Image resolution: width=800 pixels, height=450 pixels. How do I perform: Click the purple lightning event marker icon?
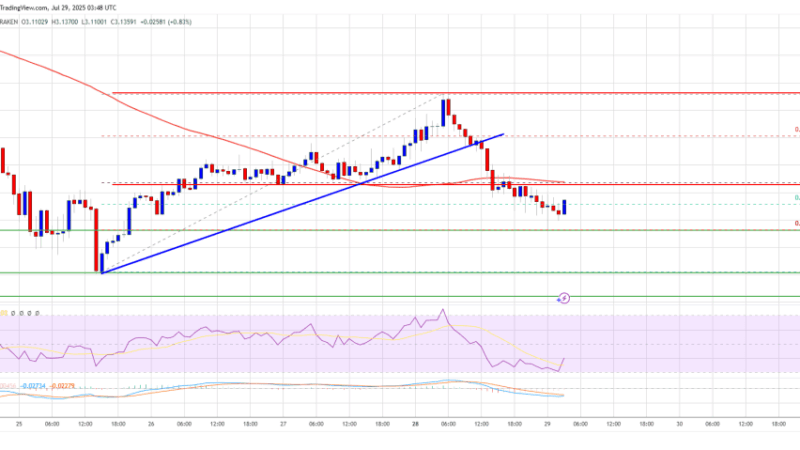564,298
